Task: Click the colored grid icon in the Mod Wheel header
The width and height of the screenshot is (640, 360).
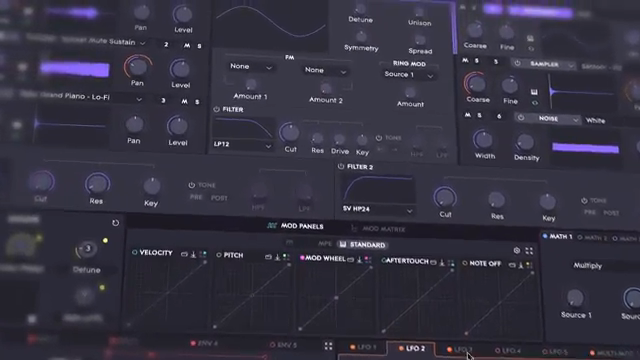Action: [368, 260]
